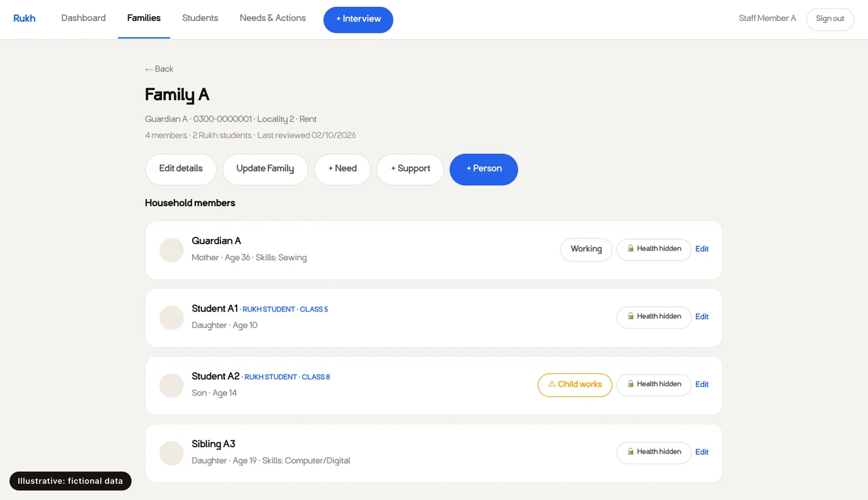Add a Need for Family A
Viewport: 868px width, 500px height.
(342, 169)
